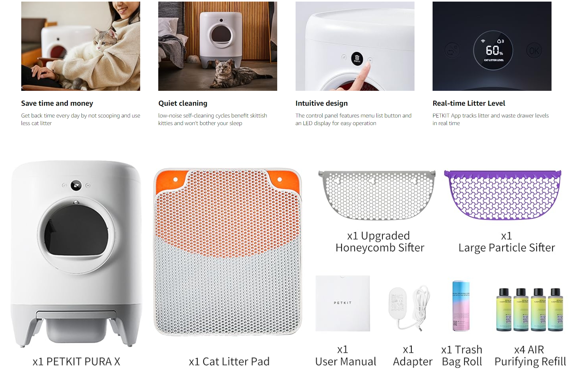Open the 60% cat litter level display image

tap(492, 46)
